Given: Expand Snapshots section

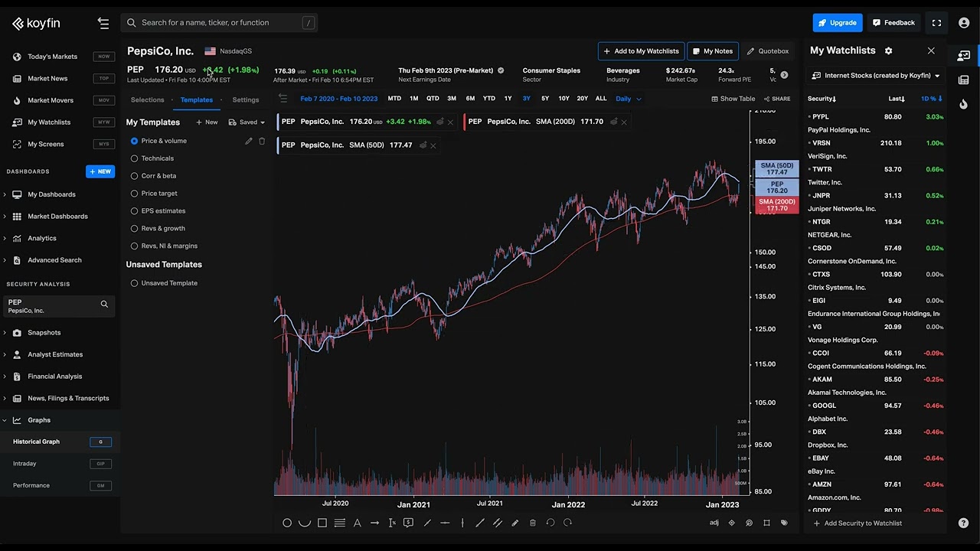Looking at the screenshot, I should (x=5, y=333).
